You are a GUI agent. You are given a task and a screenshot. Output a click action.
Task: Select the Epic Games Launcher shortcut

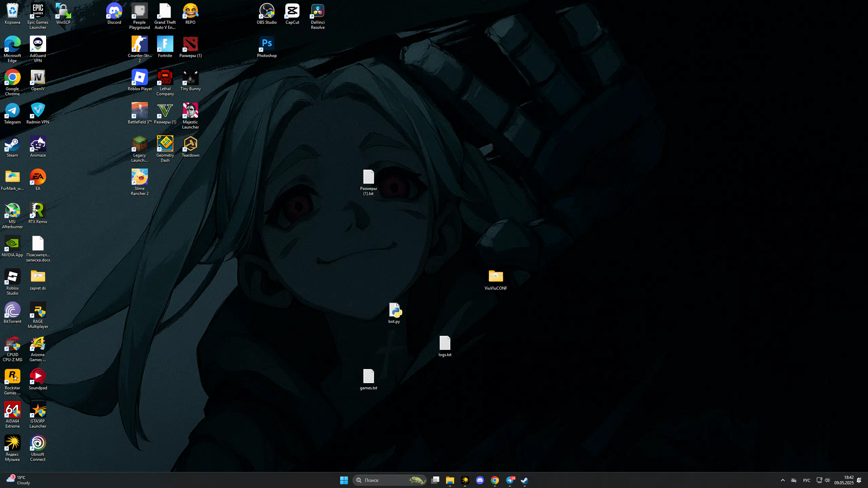[38, 16]
